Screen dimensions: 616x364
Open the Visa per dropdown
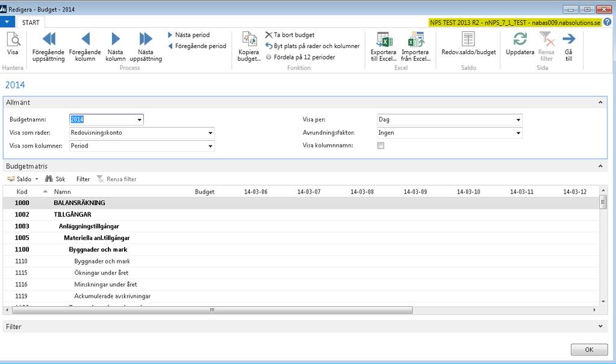[518, 120]
